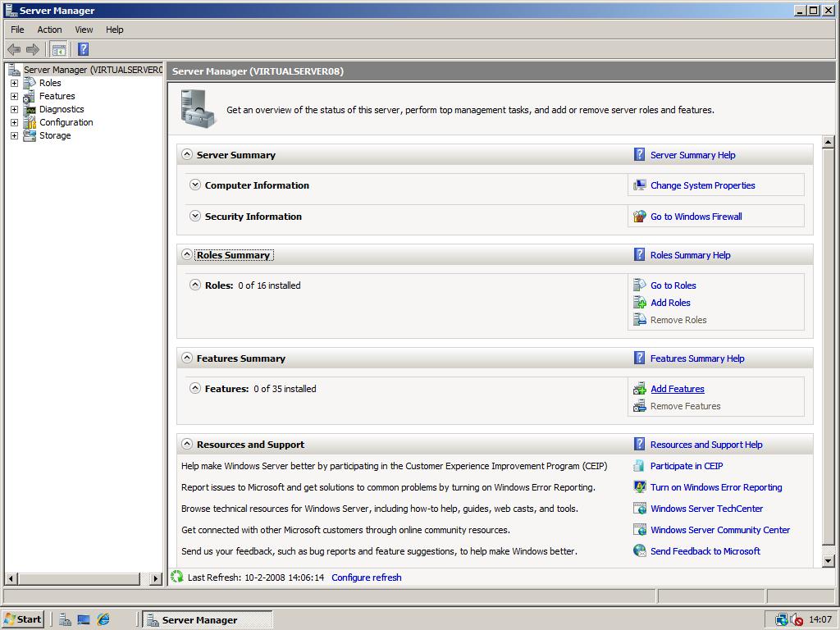Click the Windows Server Community Center icon
The width and height of the screenshot is (840, 630).
[x=639, y=530]
